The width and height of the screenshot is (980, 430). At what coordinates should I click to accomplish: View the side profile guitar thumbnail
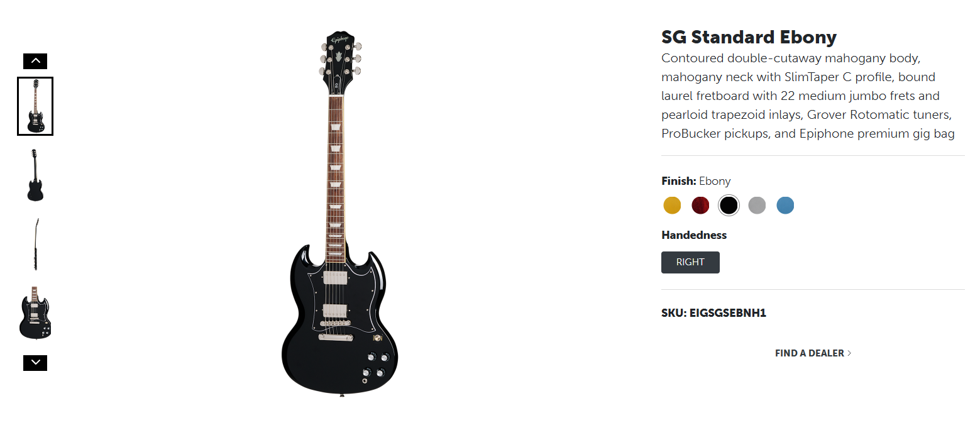tap(36, 245)
